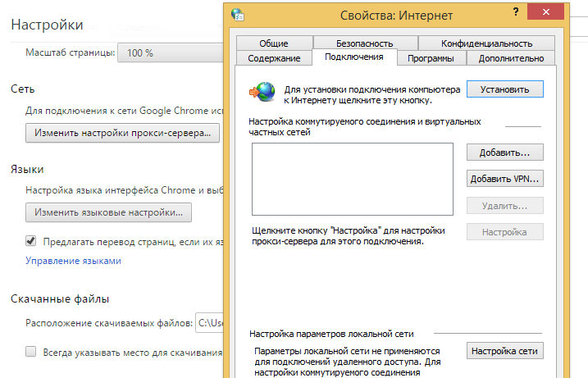Open the 'Управление языками' link
Viewport: 588px width, 378px height.
pos(73,261)
